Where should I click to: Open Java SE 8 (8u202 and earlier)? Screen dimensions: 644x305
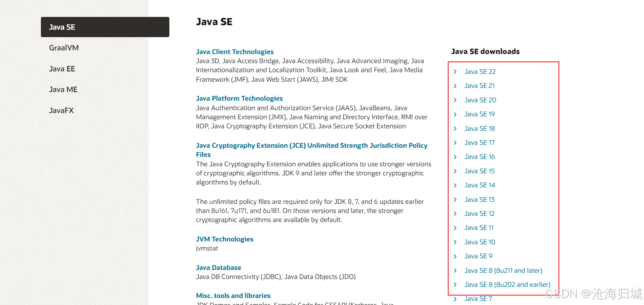point(507,284)
